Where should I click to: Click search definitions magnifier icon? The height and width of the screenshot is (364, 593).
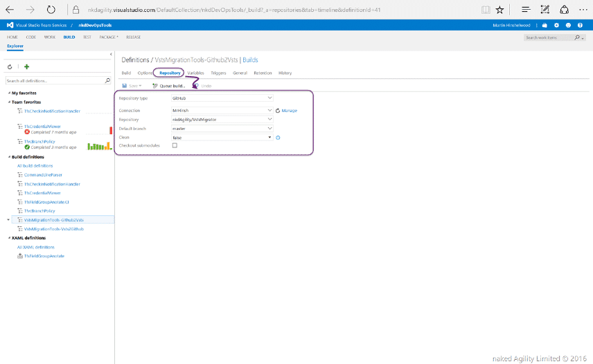click(x=107, y=80)
